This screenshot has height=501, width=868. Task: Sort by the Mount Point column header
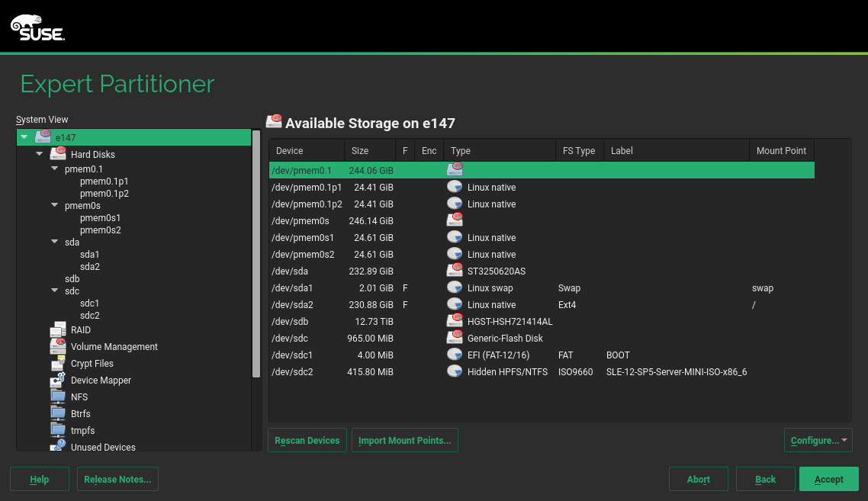tap(781, 151)
